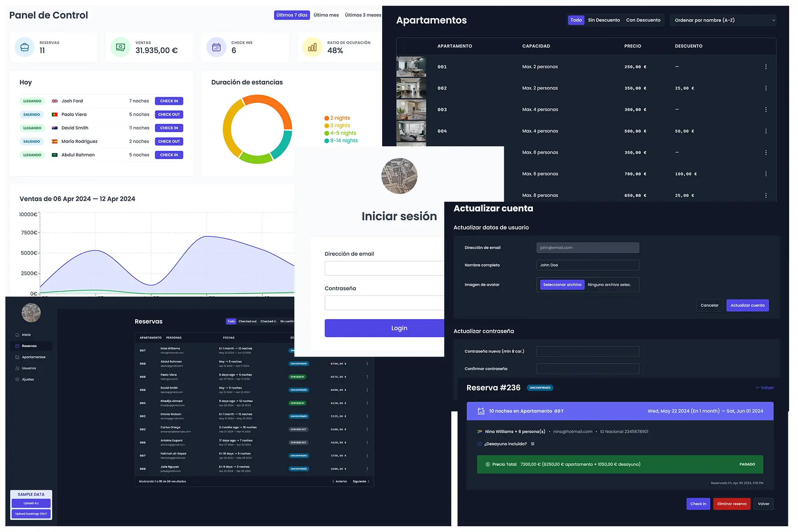
Task: Click the Reservas briefcase stat icon
Action: (24, 47)
